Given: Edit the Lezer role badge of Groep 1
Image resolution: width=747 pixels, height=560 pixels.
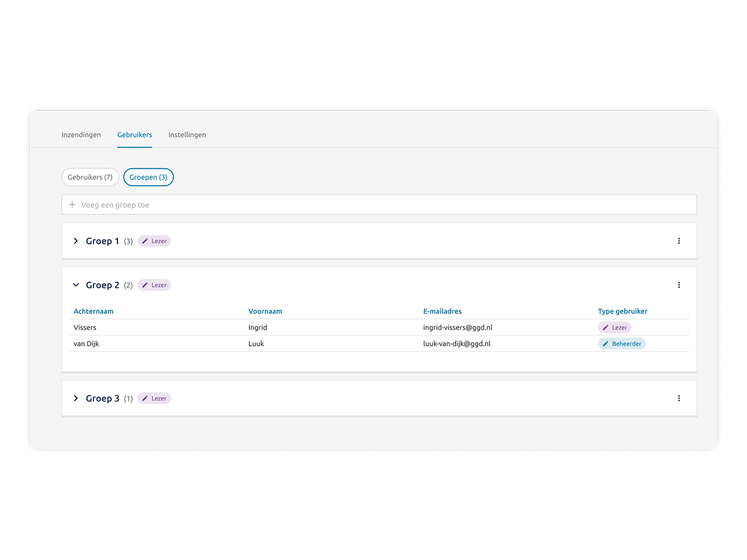Looking at the screenshot, I should coord(154,241).
